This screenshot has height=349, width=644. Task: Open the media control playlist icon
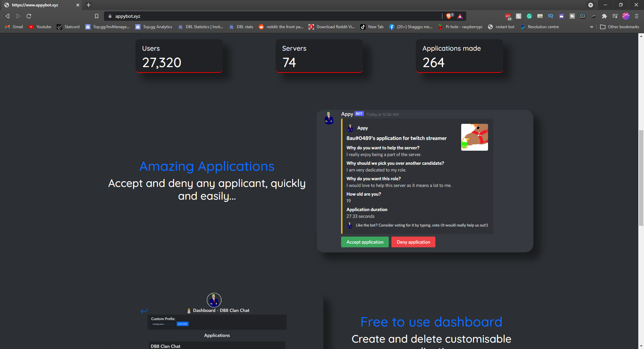pos(615,16)
